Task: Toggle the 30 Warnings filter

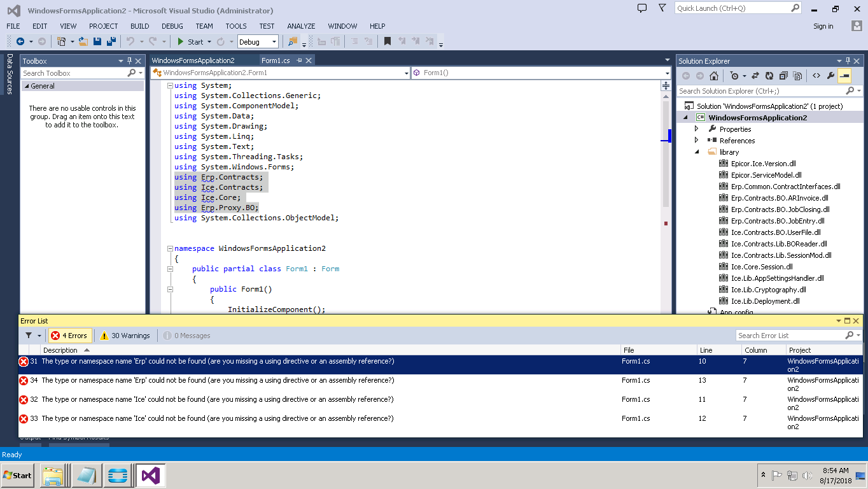Action: click(126, 336)
